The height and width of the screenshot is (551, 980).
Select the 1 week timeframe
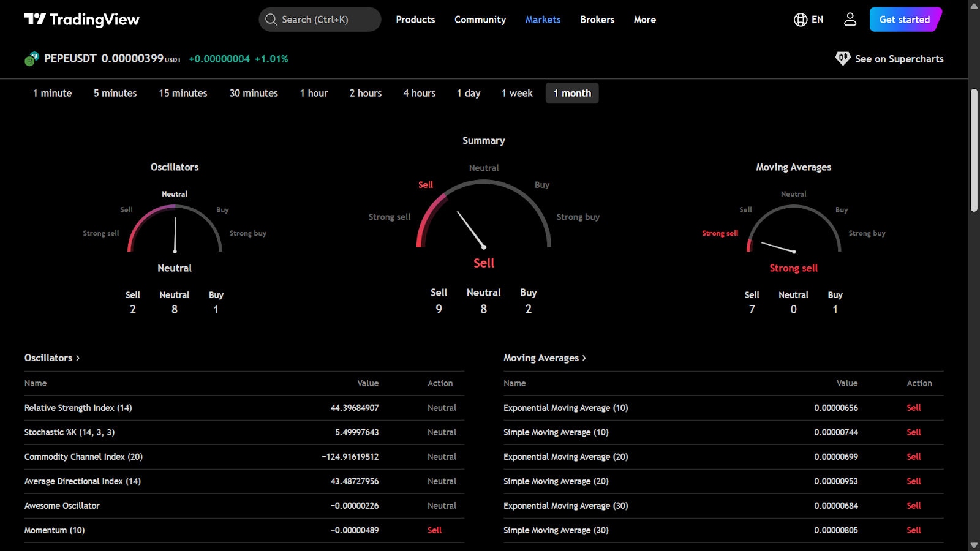[517, 93]
